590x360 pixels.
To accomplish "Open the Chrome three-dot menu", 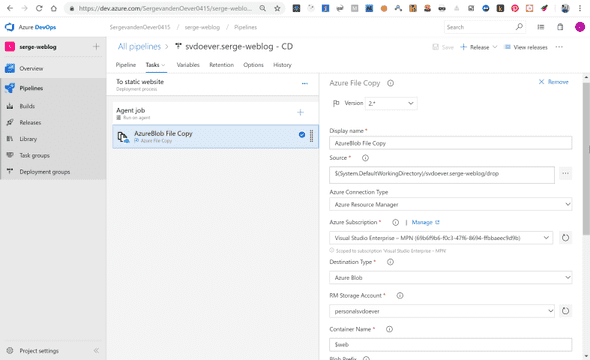I will coord(580,8).
